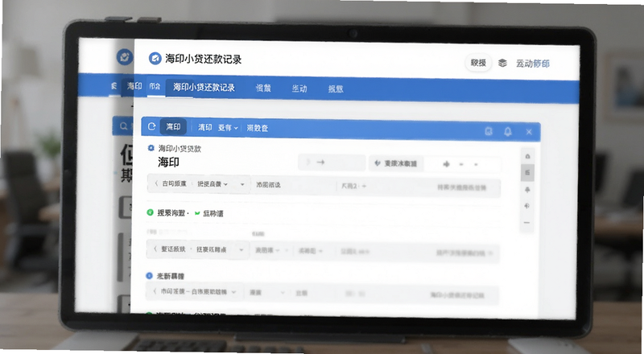Expand the first dropdown chevron in the 海印 section row
This screenshot has width=644, height=354.
(225, 184)
